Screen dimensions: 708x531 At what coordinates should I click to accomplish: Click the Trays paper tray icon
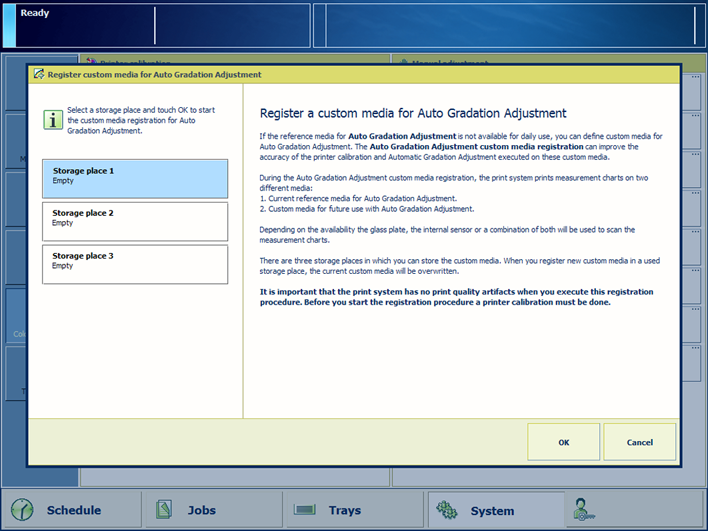click(306, 510)
